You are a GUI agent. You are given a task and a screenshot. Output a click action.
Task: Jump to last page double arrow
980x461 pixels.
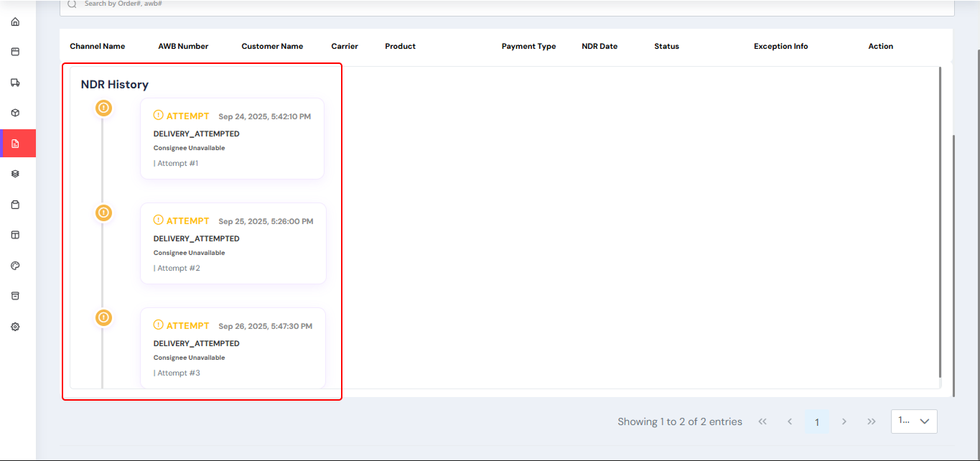[x=871, y=422]
